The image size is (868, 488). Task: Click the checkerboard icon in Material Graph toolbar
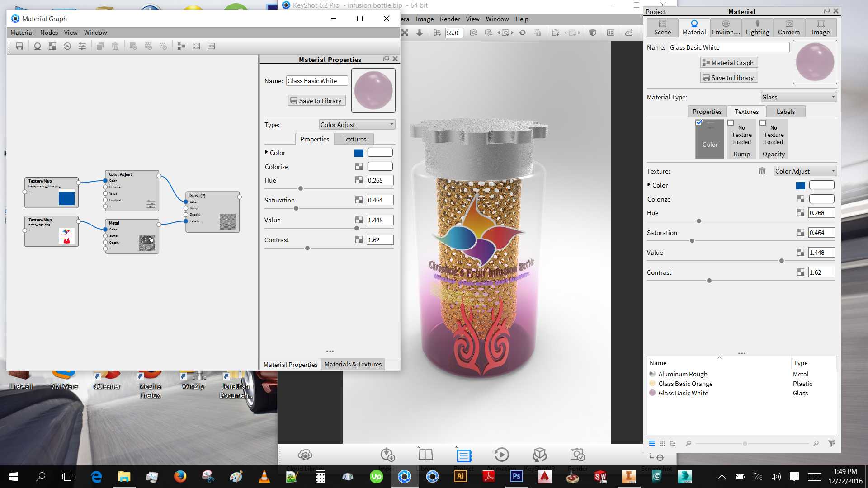pyautogui.click(x=52, y=46)
